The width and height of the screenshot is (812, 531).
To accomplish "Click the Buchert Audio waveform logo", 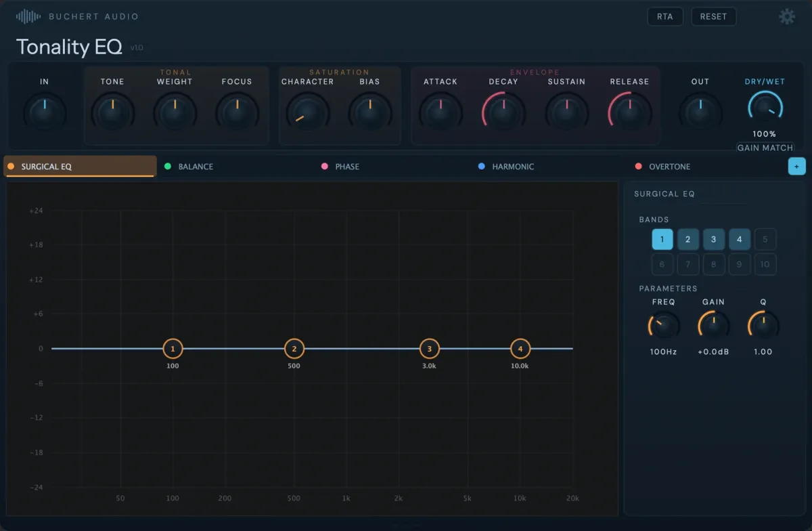I will pyautogui.click(x=28, y=16).
